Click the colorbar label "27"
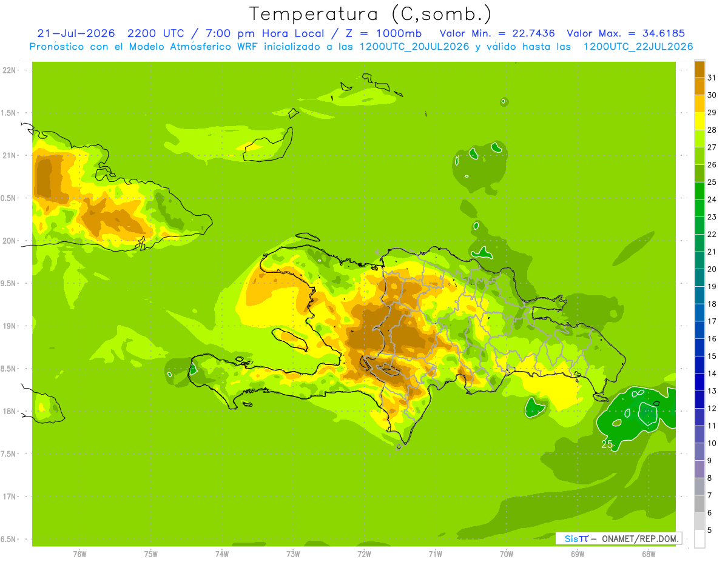Screen dimensions: 728x562 [712, 147]
